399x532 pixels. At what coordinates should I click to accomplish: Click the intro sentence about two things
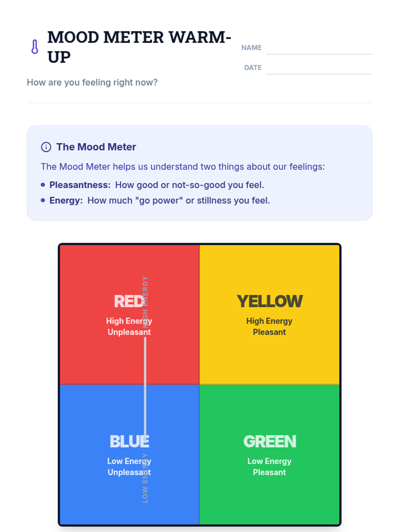[183, 167]
